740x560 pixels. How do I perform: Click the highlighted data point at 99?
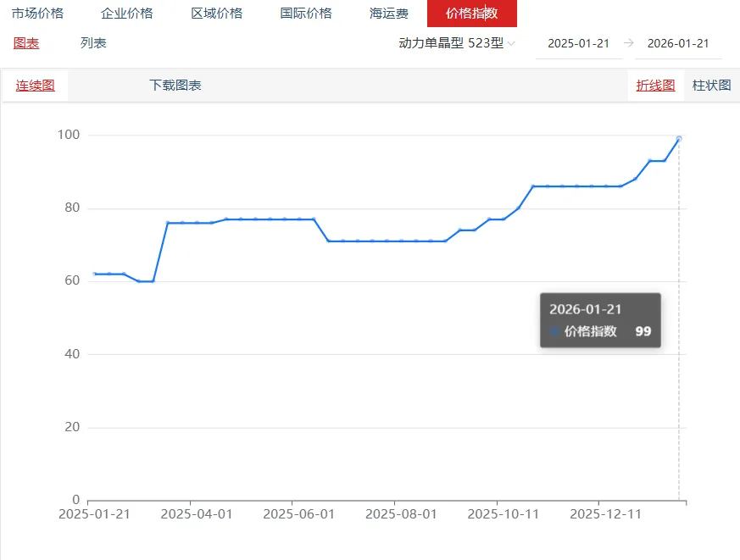coord(679,139)
